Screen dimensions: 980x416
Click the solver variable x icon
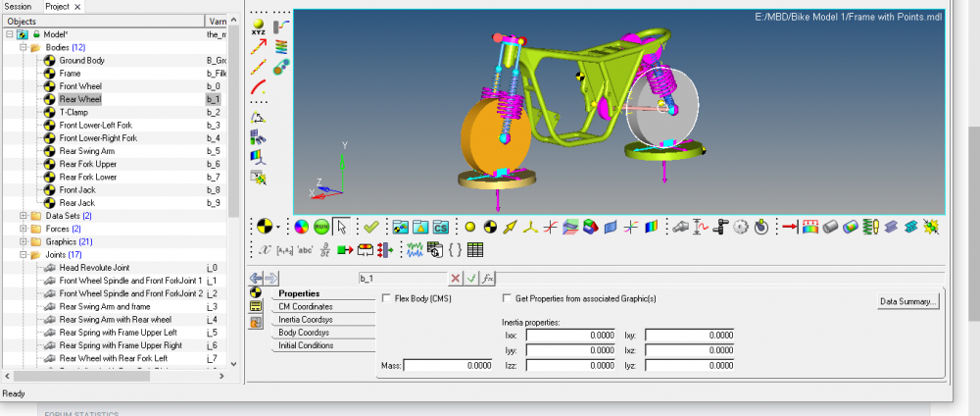point(265,250)
